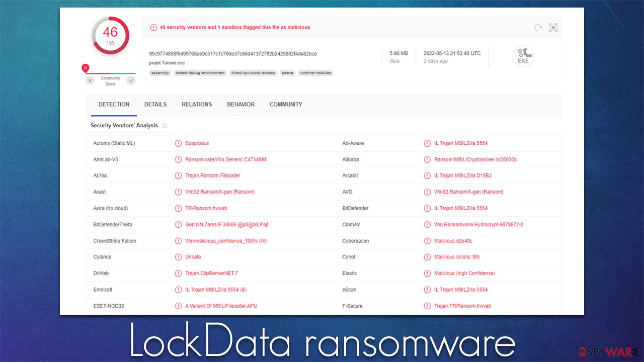Viewport: 644px width, 362px height.
Task: Click the IL:Trojan.MSILZilla.5554 (B) Emsisoft result
Action: point(216,290)
